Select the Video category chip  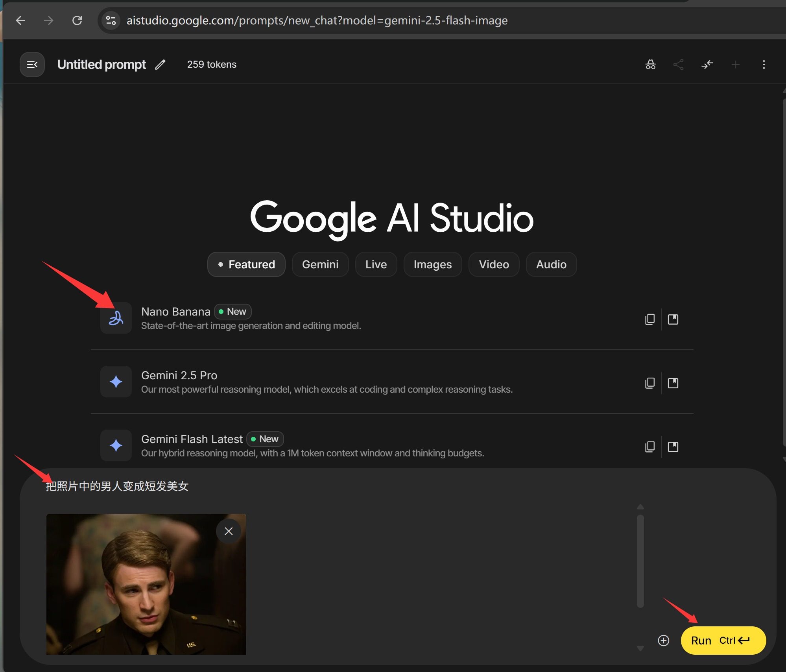(493, 264)
